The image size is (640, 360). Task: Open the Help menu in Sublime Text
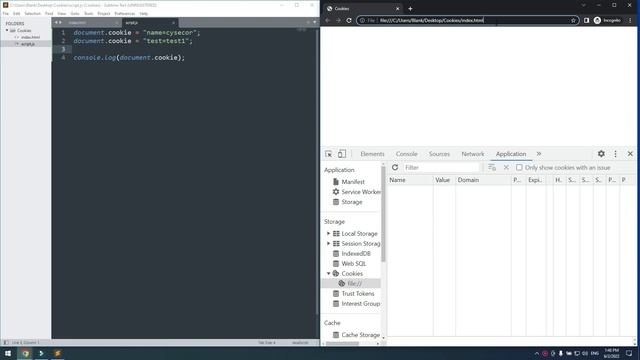point(144,13)
